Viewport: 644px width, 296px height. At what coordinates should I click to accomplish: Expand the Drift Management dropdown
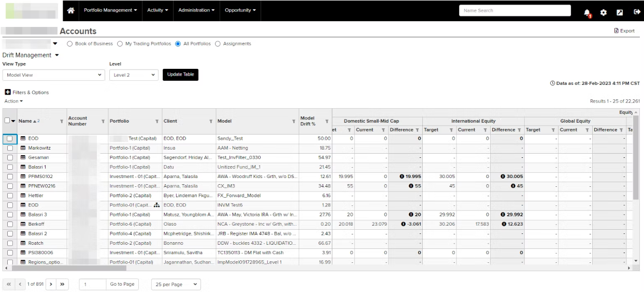tap(31, 55)
